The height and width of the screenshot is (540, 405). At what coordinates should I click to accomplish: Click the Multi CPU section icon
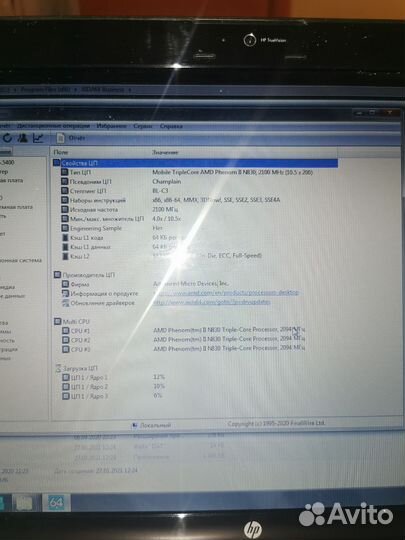58,322
